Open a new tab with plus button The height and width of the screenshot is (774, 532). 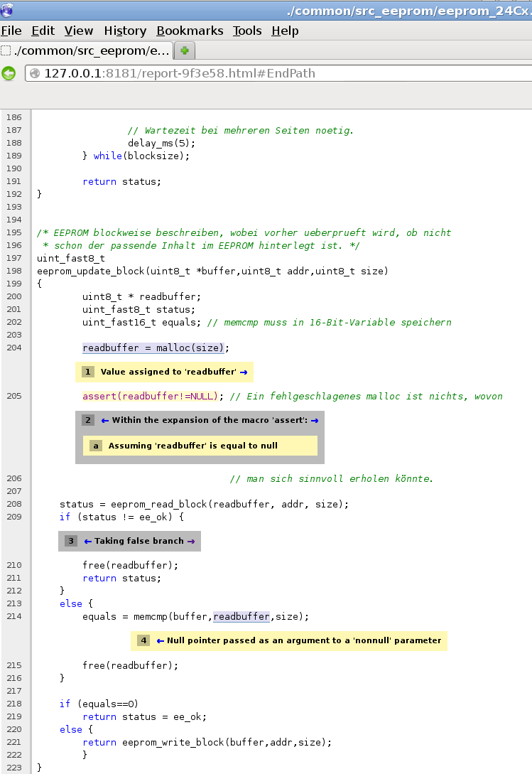(185, 50)
